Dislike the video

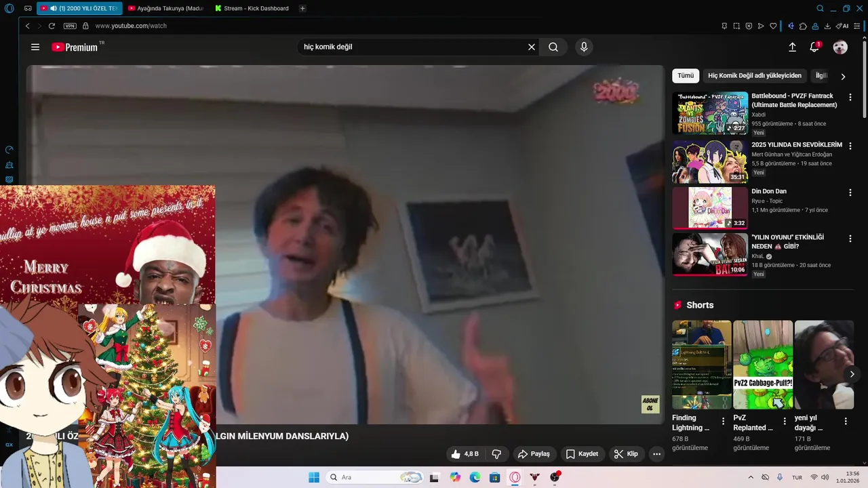[496, 454]
